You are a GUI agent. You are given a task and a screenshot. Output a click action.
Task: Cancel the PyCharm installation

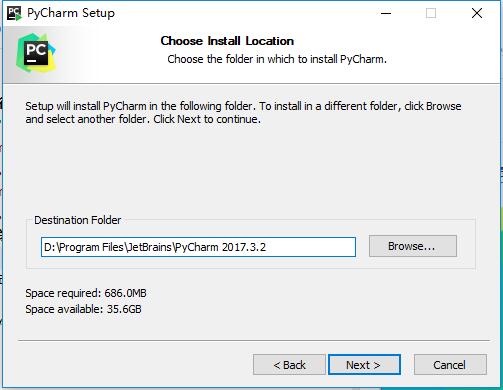pyautogui.click(x=450, y=365)
